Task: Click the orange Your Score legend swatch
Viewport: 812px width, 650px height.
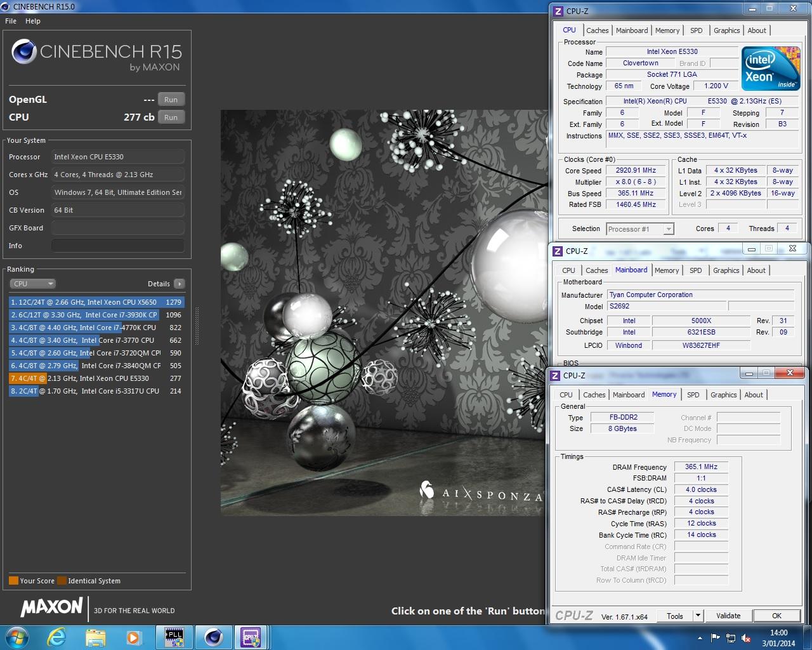Action: (13, 580)
